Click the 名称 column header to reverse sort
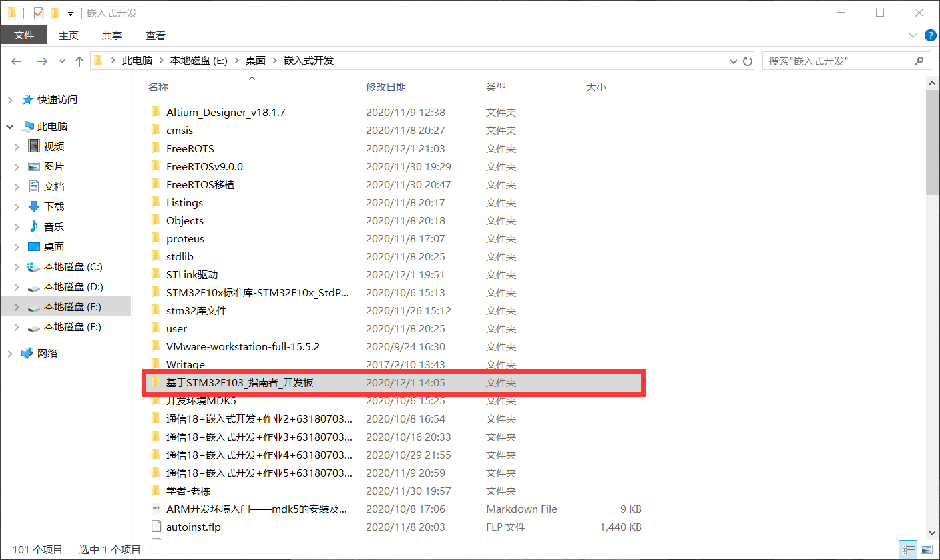 click(x=158, y=86)
